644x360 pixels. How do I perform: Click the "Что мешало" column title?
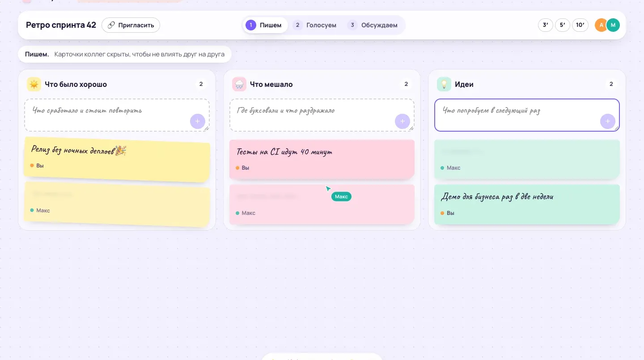(x=271, y=84)
